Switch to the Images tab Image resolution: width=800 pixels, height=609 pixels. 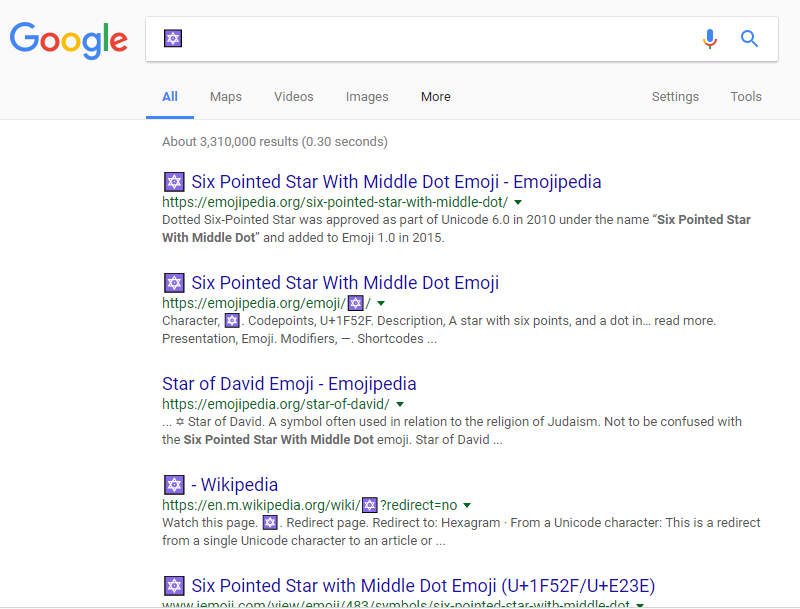tap(367, 97)
